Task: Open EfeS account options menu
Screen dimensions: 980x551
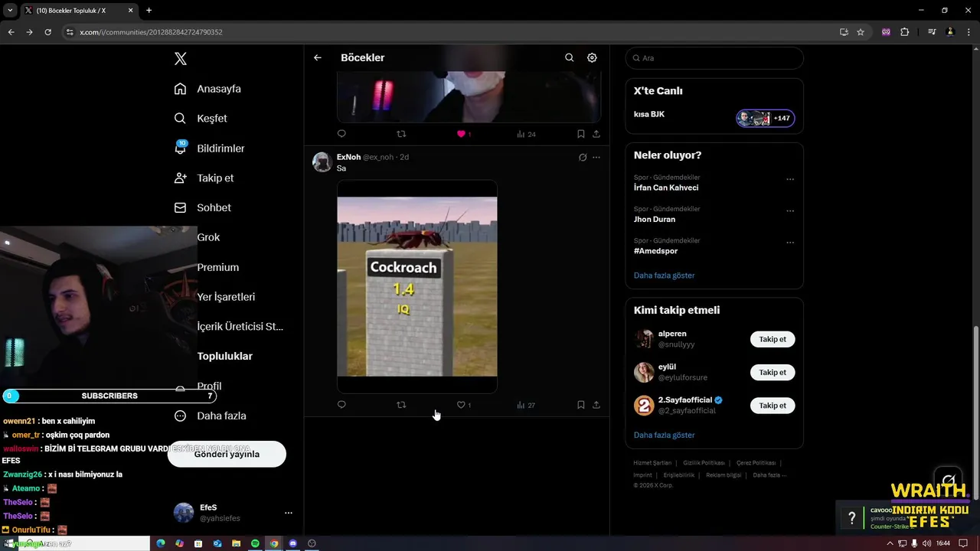Action: click(289, 513)
